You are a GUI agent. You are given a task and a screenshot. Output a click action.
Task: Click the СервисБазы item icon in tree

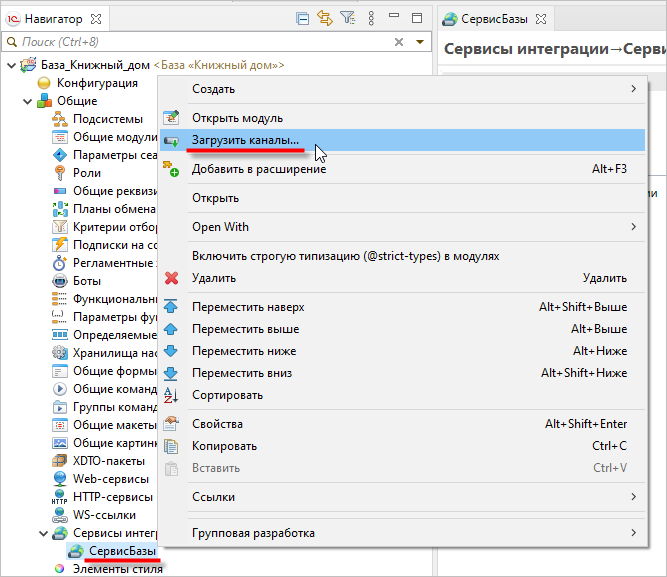click(75, 551)
